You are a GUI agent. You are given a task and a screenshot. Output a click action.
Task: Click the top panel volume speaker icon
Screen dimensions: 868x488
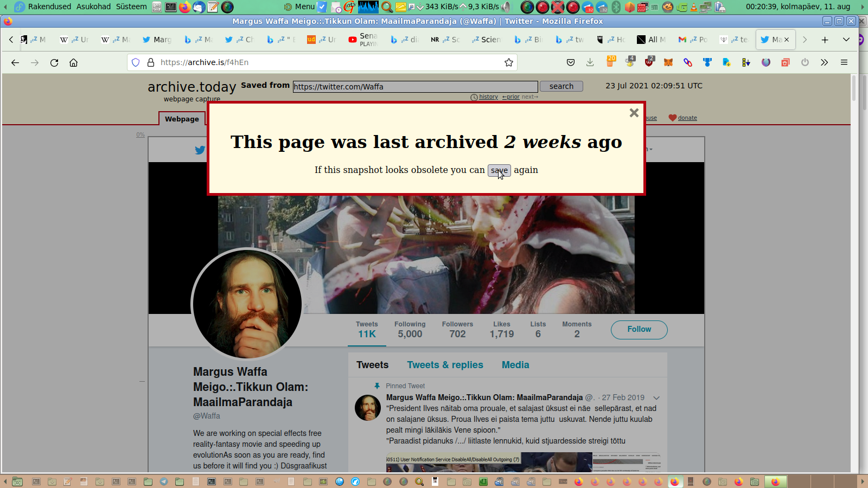(x=506, y=7)
